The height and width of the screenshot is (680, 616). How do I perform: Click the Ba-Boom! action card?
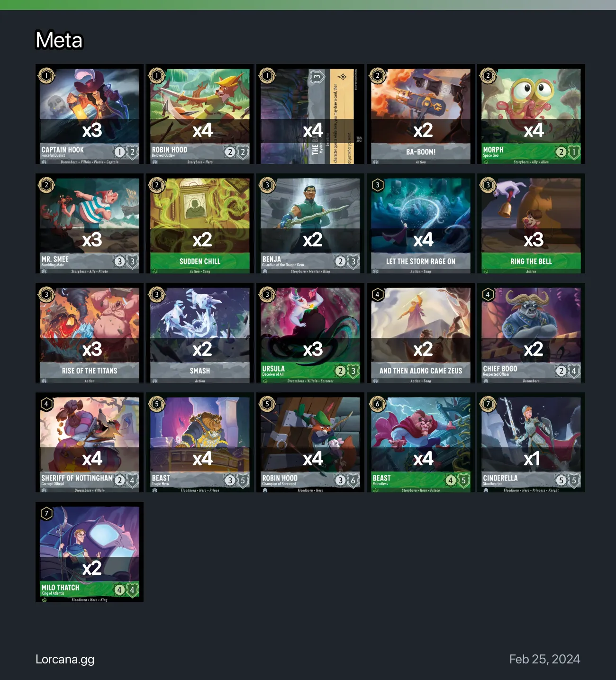tap(421, 114)
